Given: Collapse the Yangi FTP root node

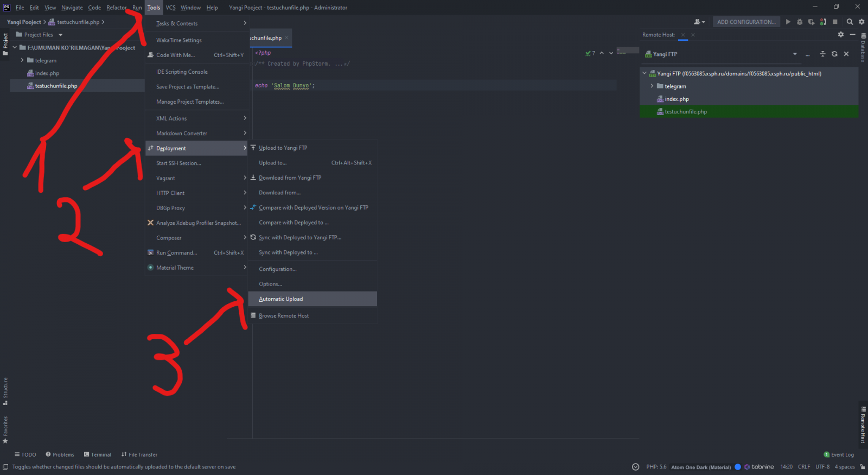Looking at the screenshot, I should [x=644, y=73].
